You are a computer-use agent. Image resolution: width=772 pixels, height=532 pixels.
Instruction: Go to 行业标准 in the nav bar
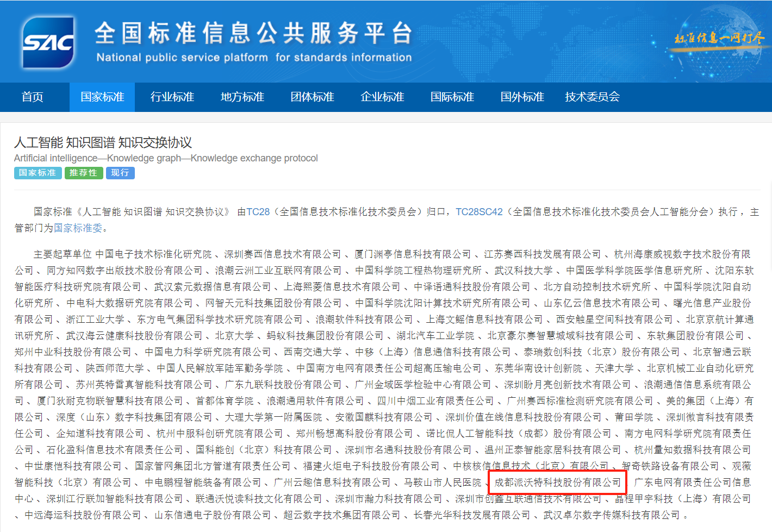click(172, 97)
